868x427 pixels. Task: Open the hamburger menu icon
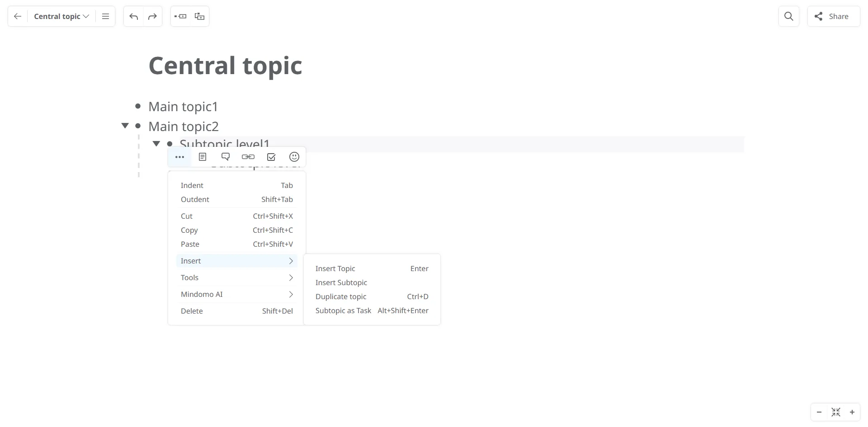(x=105, y=16)
